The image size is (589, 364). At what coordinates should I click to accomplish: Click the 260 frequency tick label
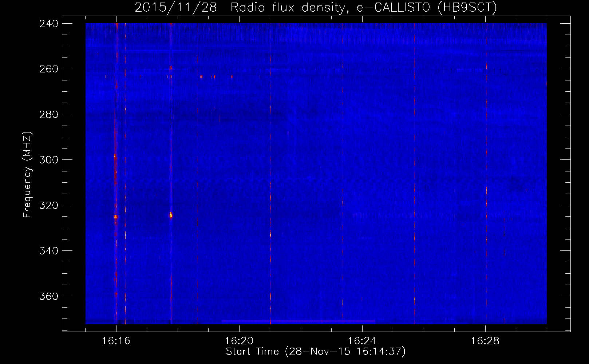(49, 69)
